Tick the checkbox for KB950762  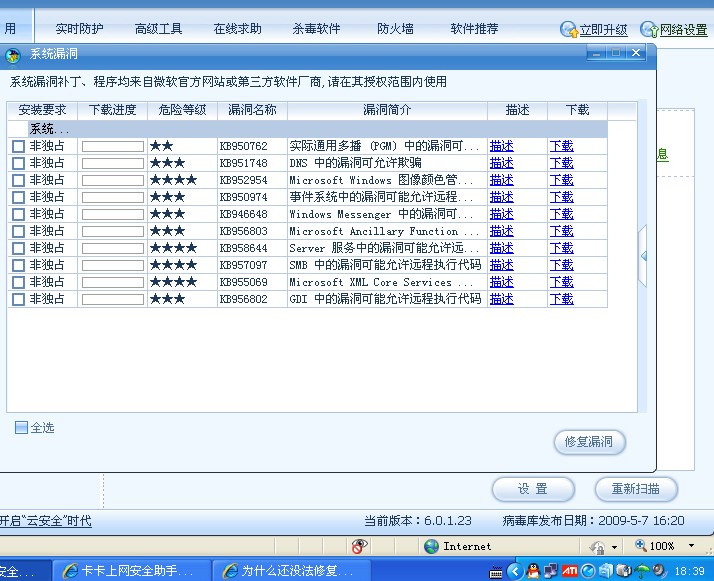pos(18,146)
